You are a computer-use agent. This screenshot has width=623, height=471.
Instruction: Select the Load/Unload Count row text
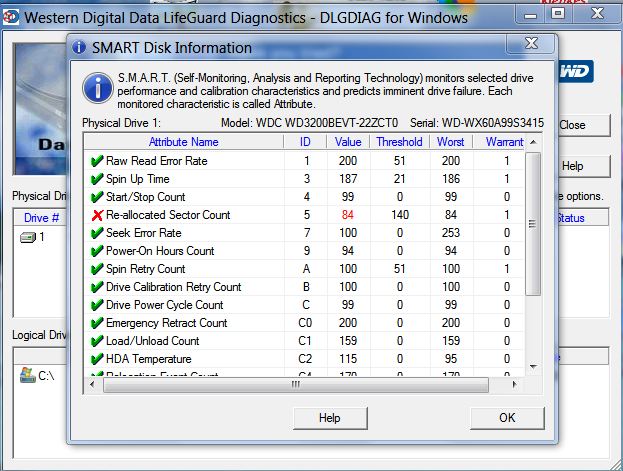153,341
